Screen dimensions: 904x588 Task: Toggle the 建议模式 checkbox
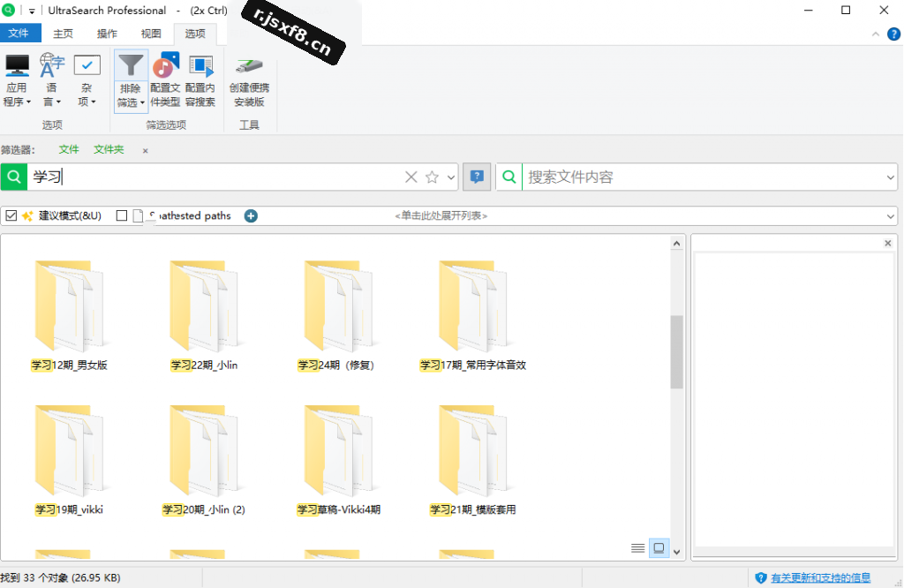tap(11, 215)
